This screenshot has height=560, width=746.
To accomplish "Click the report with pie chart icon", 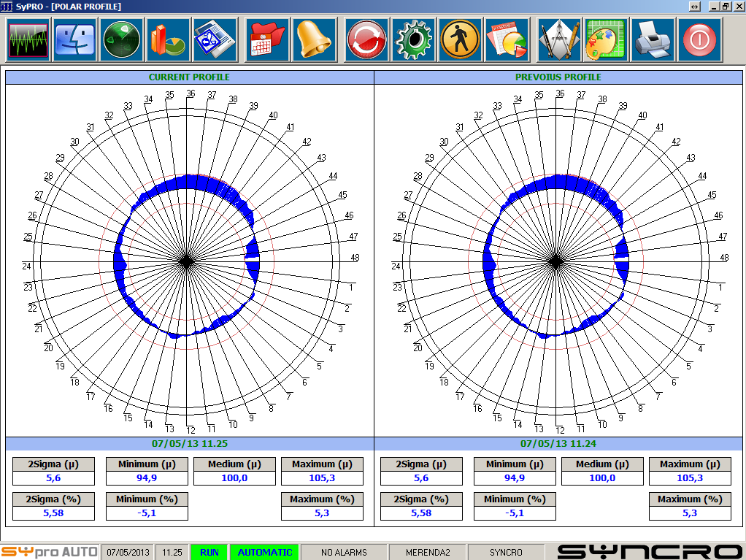I will pyautogui.click(x=507, y=39).
